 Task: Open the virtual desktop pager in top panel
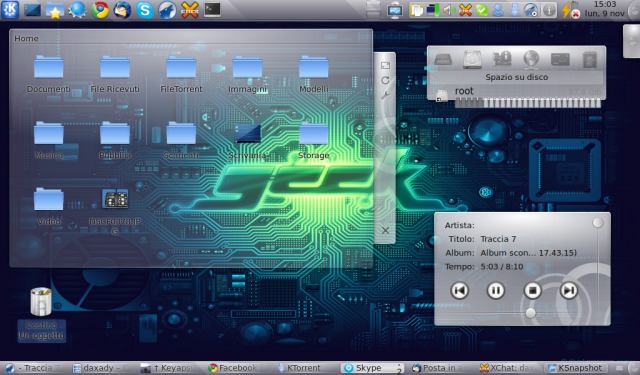373,9
